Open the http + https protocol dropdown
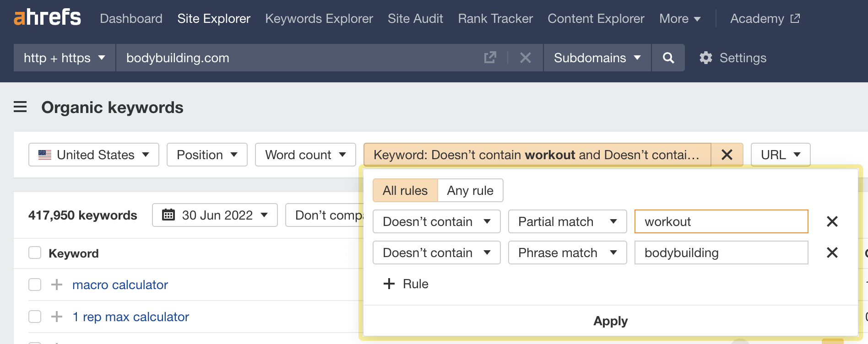 click(x=65, y=58)
